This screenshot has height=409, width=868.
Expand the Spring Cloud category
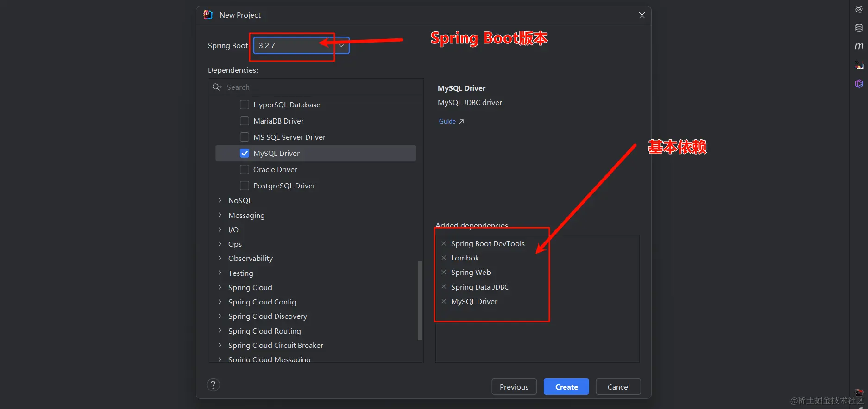220,287
